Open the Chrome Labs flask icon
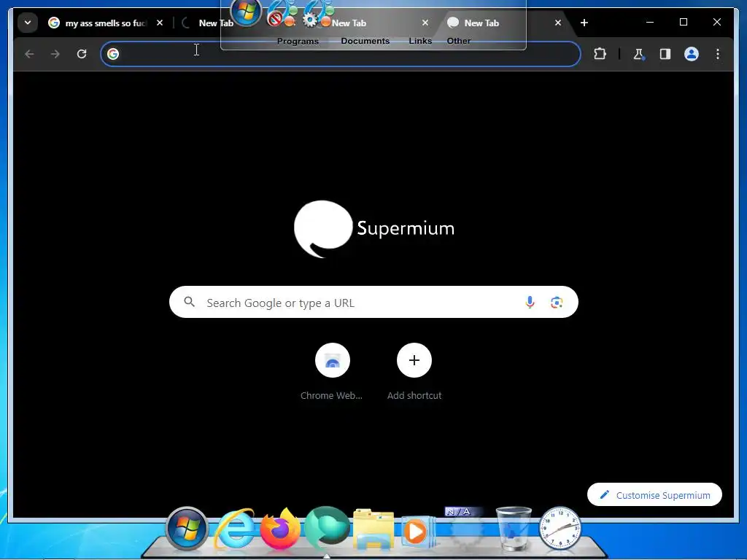The height and width of the screenshot is (560, 747). click(x=639, y=54)
